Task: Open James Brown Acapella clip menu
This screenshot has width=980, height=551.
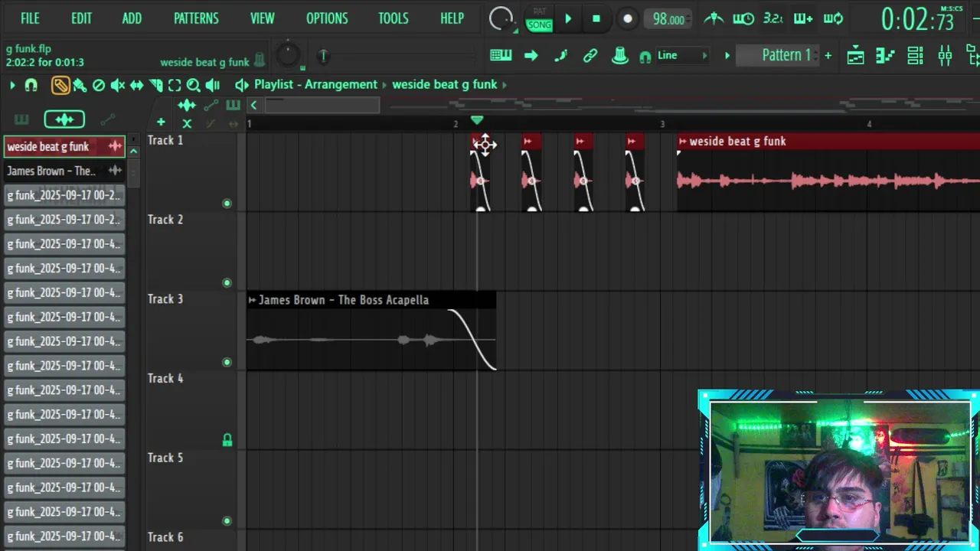Action: pos(252,300)
